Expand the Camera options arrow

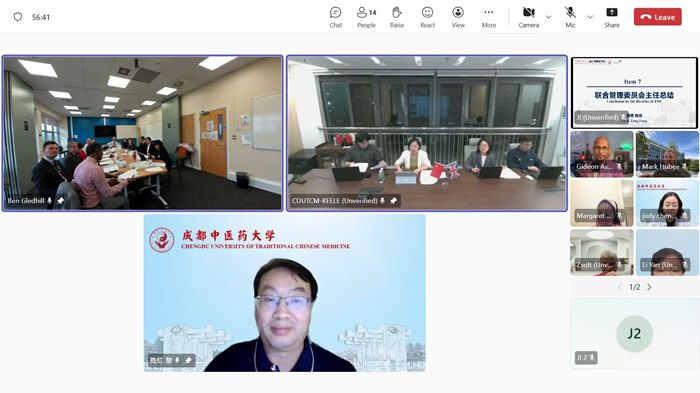pyautogui.click(x=549, y=17)
